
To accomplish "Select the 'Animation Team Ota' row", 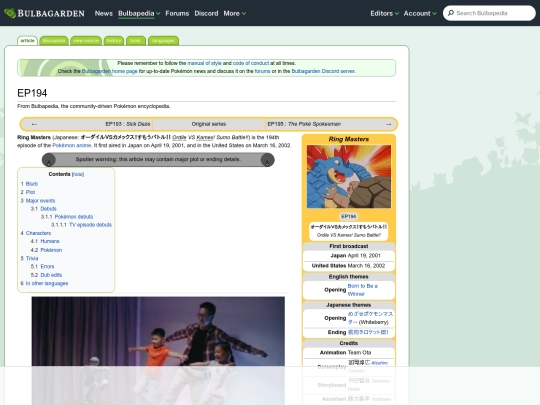I will [x=349, y=353].
